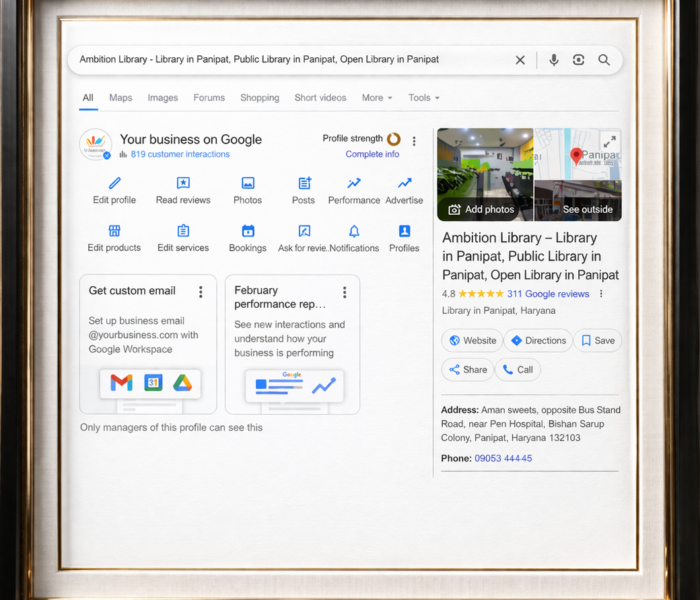Screen dimensions: 700x600
Task: Click the voice search microphone icon
Action: click(553, 60)
